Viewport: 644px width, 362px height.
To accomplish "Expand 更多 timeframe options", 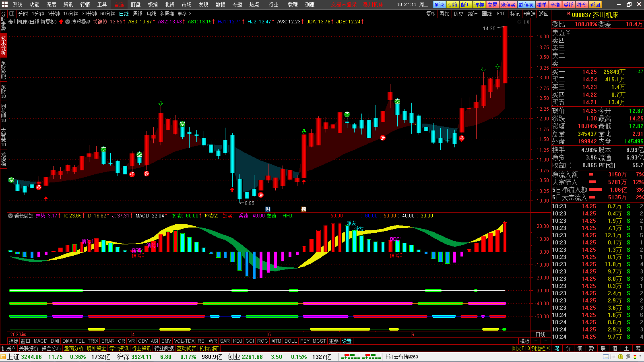I will click(184, 14).
